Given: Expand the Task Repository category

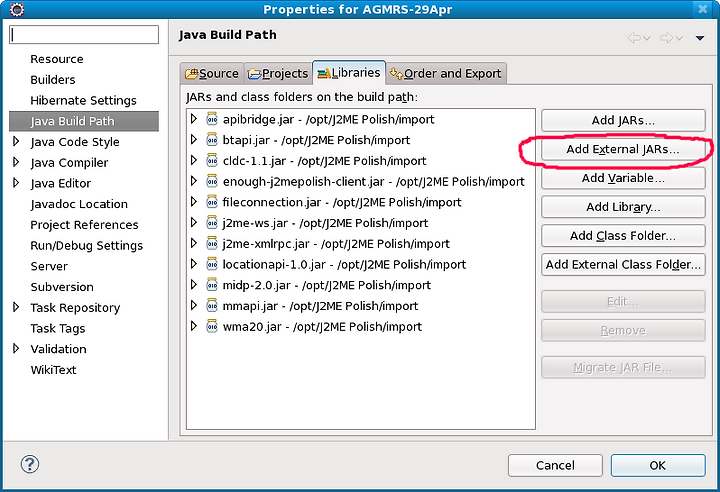Looking at the screenshot, I should (x=16, y=307).
